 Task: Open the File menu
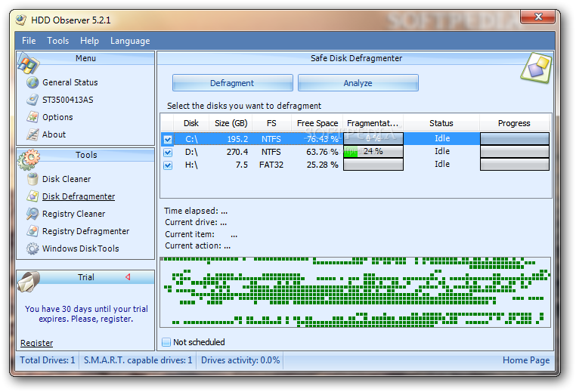point(29,41)
